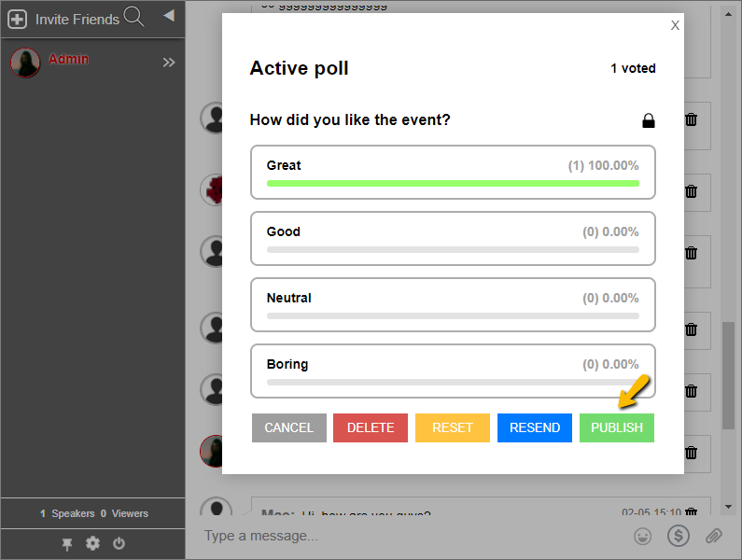Type in the message input field
This screenshot has height=560, width=742.
tap(411, 536)
